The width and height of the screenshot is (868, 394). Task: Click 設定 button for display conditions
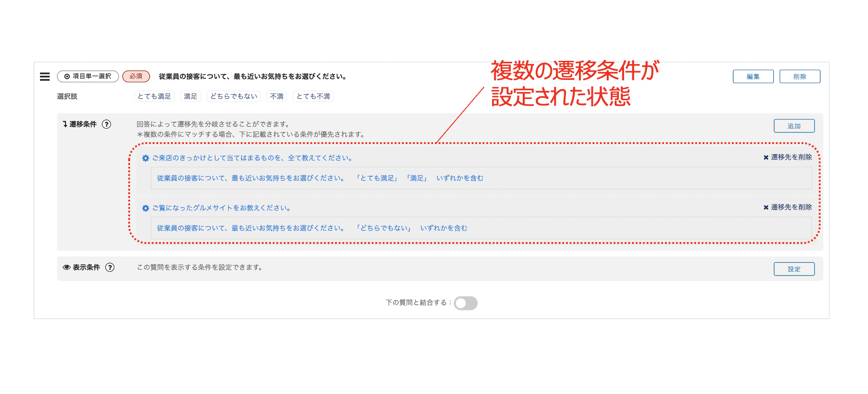794,269
